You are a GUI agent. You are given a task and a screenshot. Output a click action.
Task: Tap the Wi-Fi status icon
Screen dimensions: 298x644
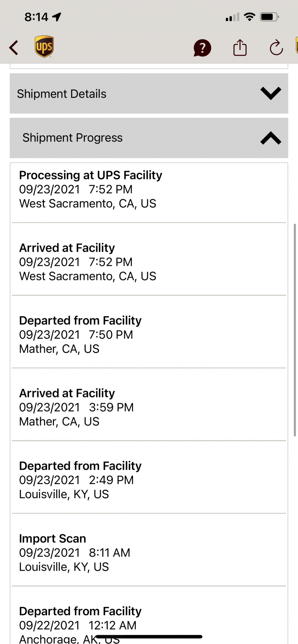[250, 17]
